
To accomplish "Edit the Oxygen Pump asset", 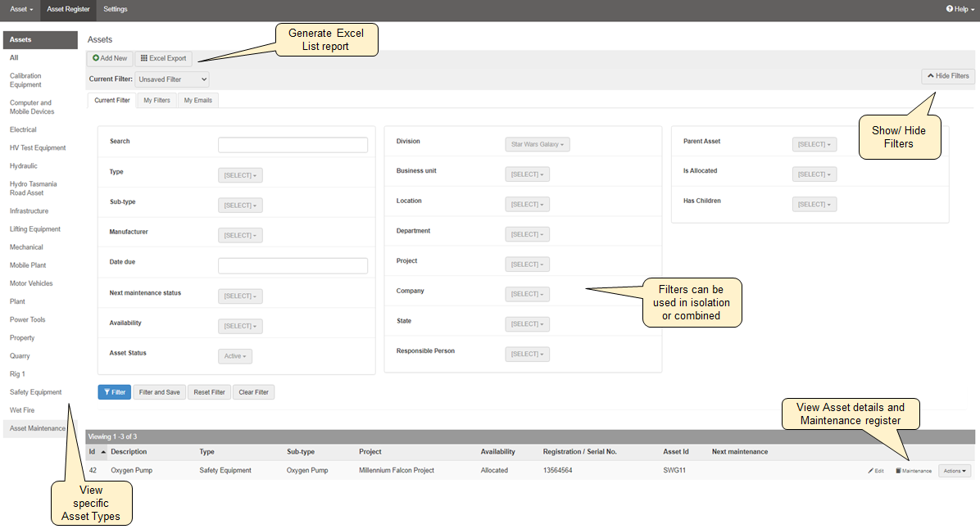I will point(876,471).
